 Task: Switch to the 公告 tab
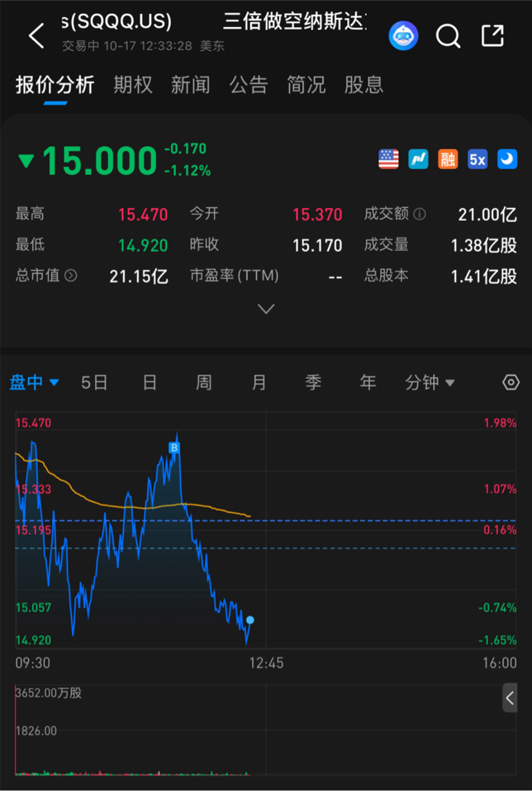tap(248, 85)
